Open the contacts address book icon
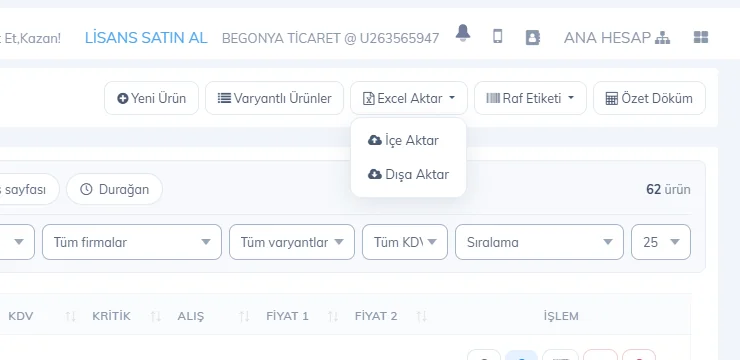 [x=533, y=37]
